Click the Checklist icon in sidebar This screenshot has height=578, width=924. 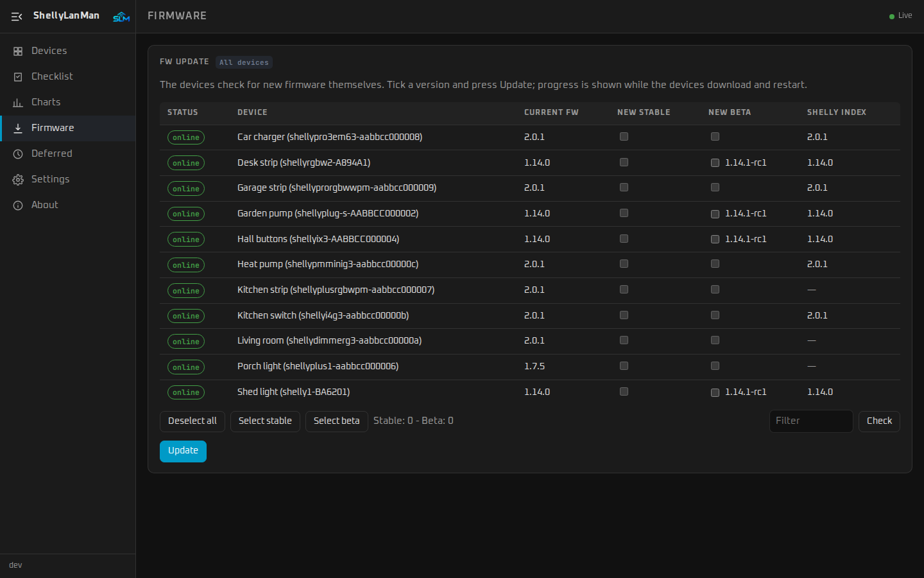[x=18, y=77]
